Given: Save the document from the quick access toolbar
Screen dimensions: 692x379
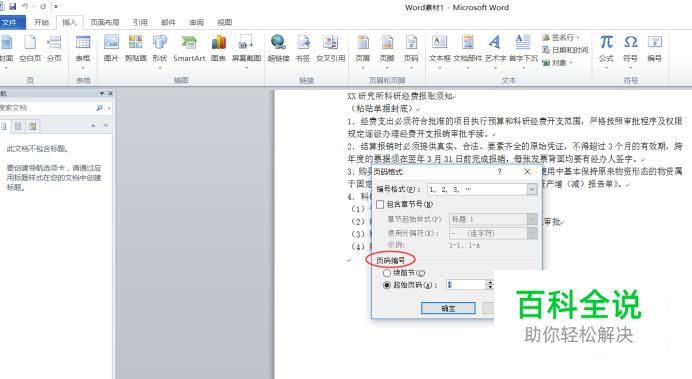Looking at the screenshot, I should (12, 7).
